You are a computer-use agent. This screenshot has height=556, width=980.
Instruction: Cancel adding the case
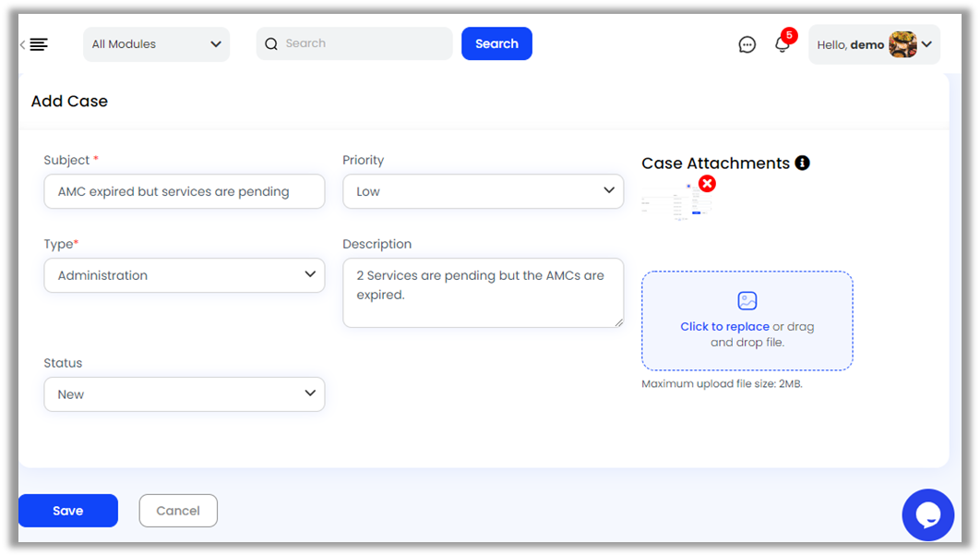tap(178, 511)
